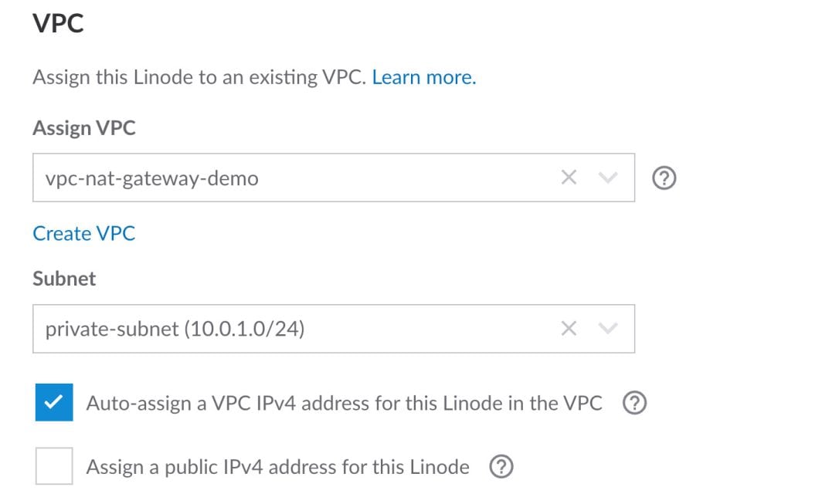Image resolution: width=822 pixels, height=504 pixels.
Task: Click the "Auto-assign a VPC IPv4 address" label
Action: pos(344,403)
